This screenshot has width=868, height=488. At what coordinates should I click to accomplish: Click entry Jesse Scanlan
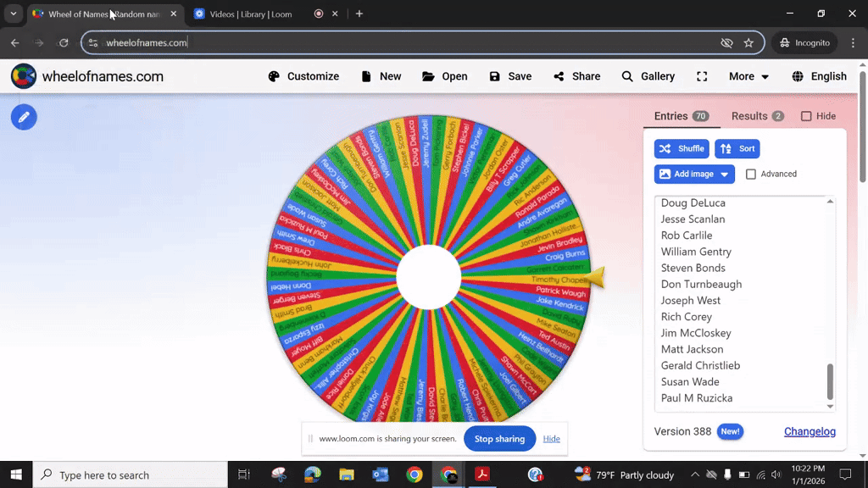coord(693,219)
